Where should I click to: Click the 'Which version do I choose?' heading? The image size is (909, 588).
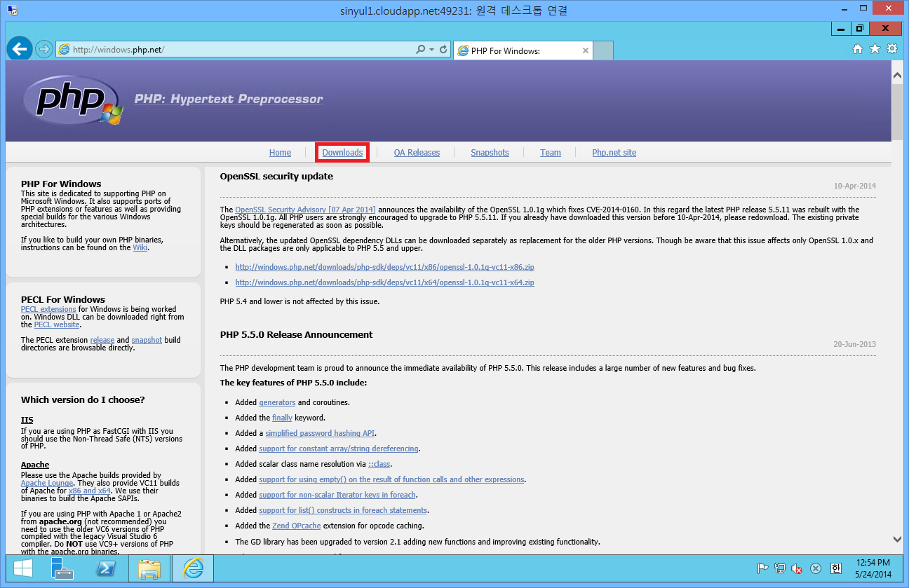coord(83,399)
